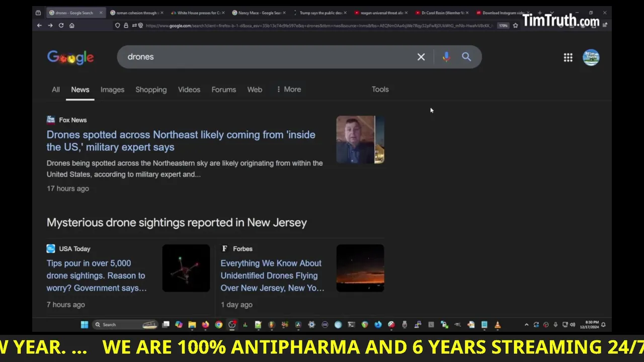
Task: Select the News results tab
Action: [80, 89]
